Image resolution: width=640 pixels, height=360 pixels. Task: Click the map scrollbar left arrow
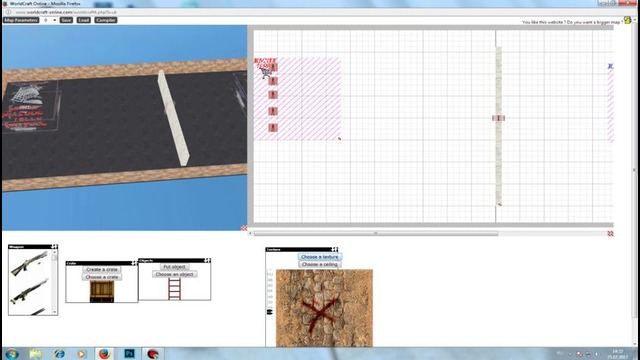(250, 233)
